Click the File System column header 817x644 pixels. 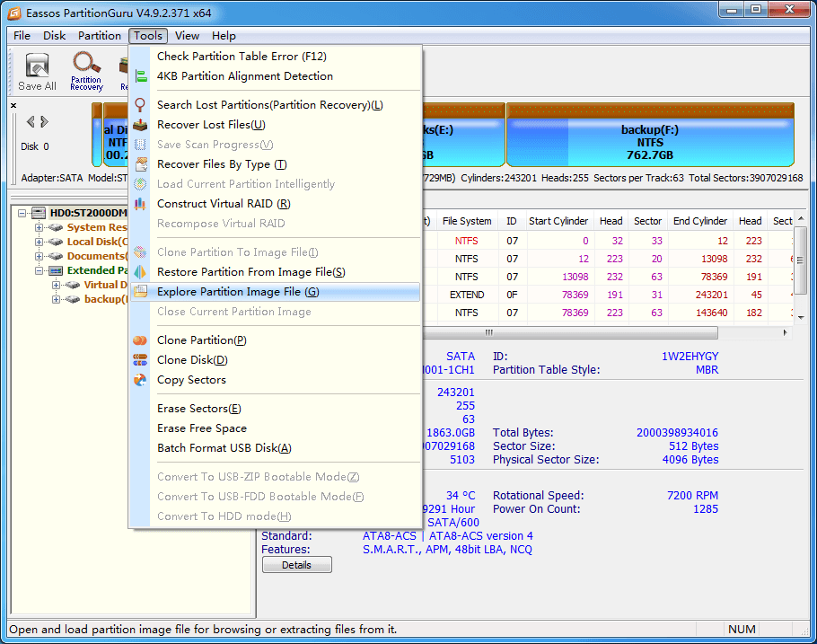467,221
